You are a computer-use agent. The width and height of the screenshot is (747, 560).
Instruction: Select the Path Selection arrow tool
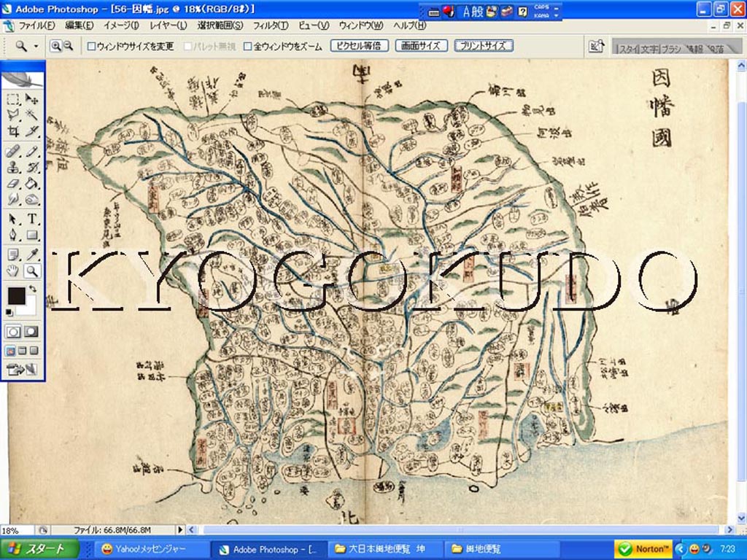click(13, 219)
